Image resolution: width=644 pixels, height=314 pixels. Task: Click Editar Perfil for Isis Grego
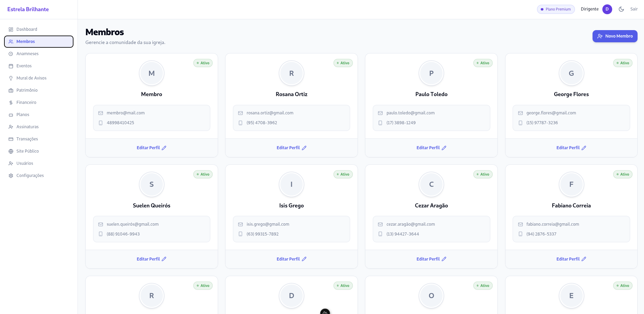click(x=292, y=259)
